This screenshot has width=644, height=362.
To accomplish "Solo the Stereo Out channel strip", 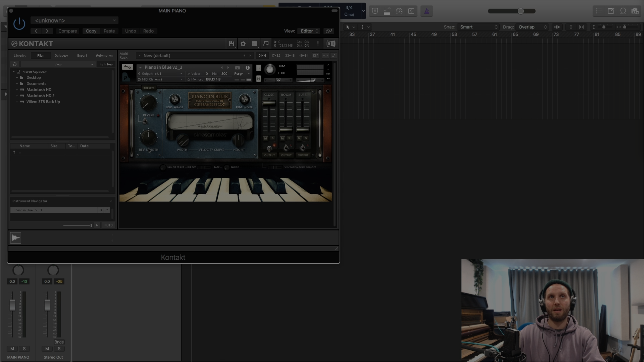I will coord(59,349).
